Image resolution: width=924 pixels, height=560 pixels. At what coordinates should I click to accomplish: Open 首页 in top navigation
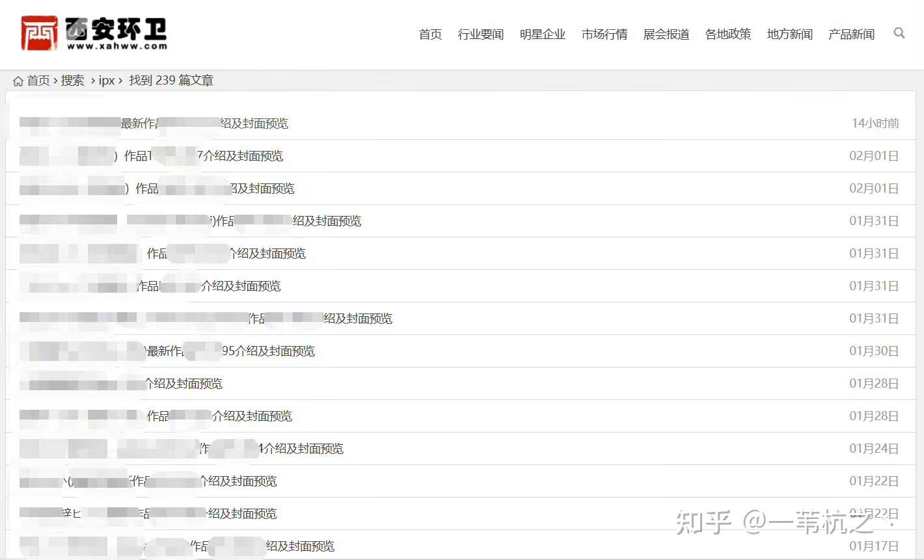tap(430, 34)
